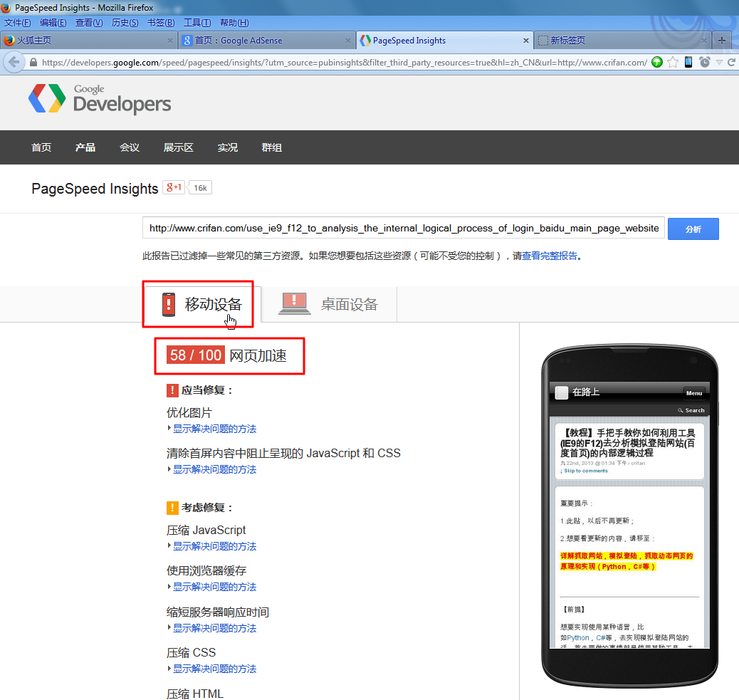Open the 查看完整报告 link
739x700 pixels.
(550, 256)
